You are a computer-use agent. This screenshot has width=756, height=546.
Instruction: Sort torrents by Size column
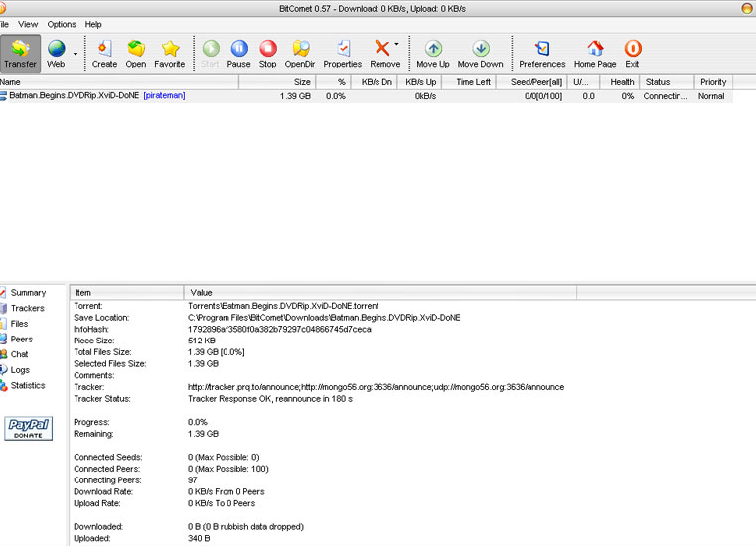[x=277, y=82]
